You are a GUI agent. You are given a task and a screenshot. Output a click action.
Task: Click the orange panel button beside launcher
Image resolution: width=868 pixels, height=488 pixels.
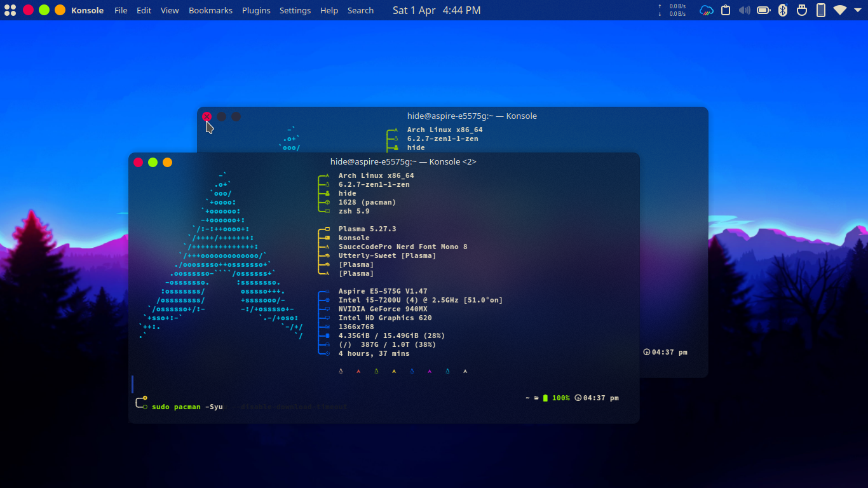(x=60, y=10)
